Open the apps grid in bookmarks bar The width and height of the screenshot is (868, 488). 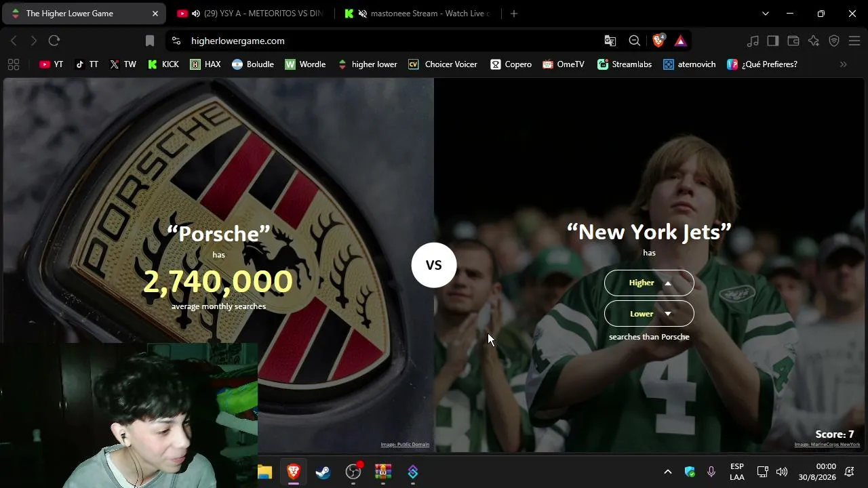13,64
